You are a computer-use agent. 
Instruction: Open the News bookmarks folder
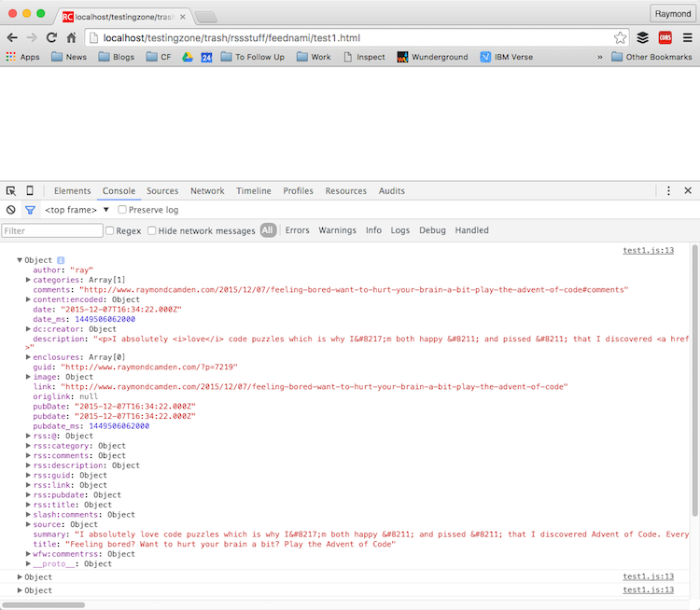click(69, 57)
